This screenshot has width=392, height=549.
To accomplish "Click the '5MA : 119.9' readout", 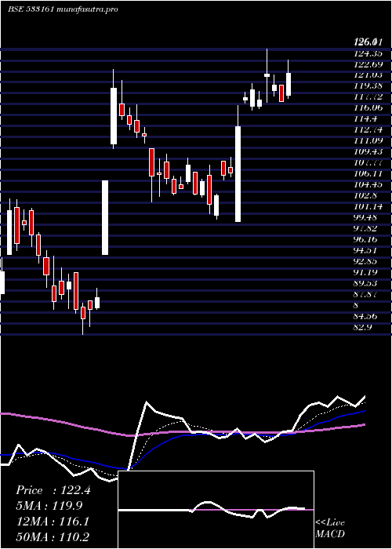I will [49, 506].
